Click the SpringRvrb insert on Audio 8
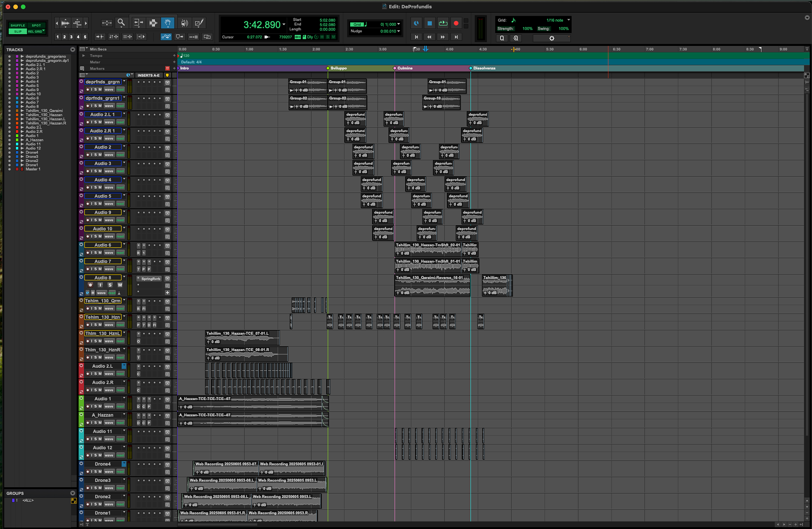This screenshot has width=812, height=529. click(x=150, y=279)
